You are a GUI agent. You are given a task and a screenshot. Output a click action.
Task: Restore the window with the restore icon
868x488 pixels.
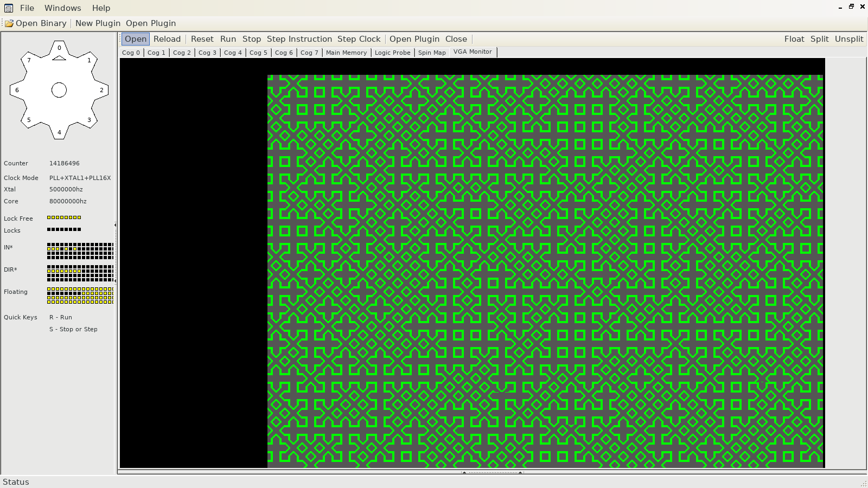coord(851,7)
